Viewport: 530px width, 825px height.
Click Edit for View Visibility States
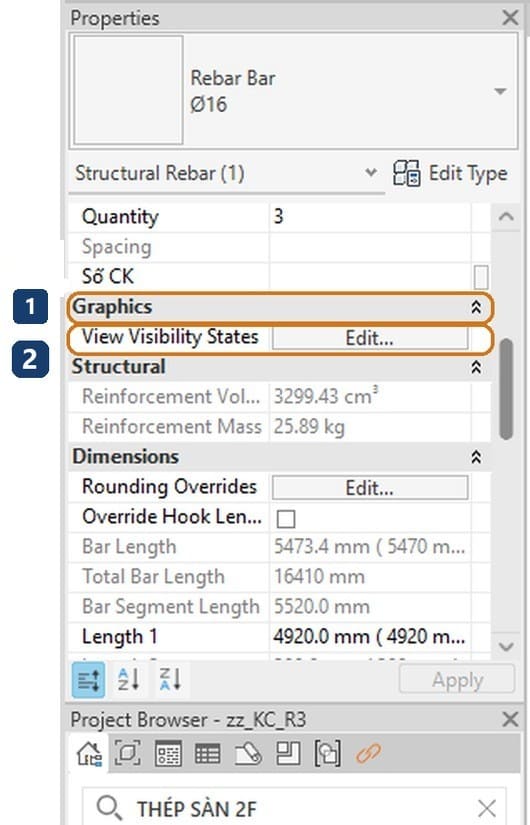coord(369,338)
